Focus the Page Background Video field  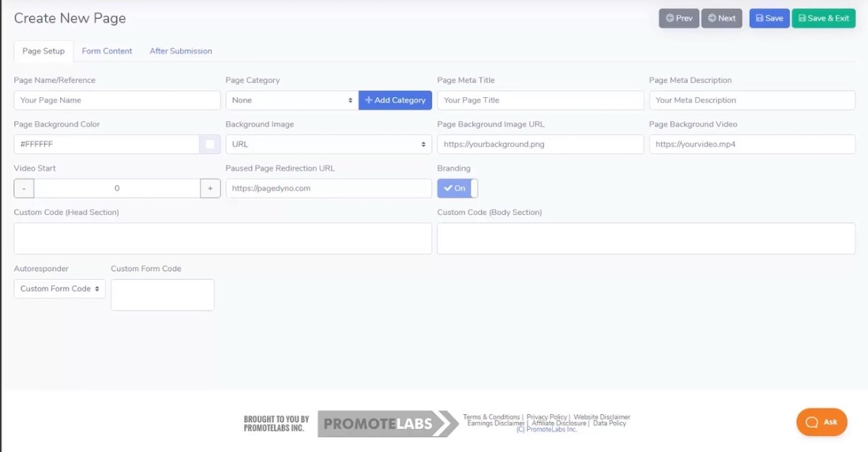753,144
